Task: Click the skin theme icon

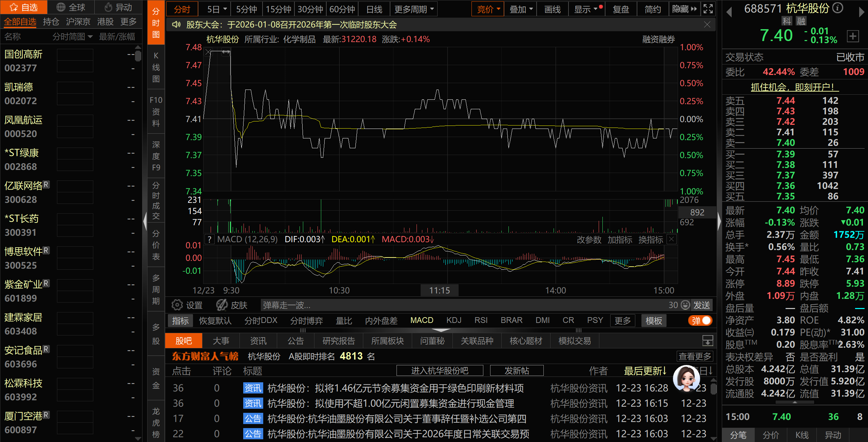Action: point(222,305)
